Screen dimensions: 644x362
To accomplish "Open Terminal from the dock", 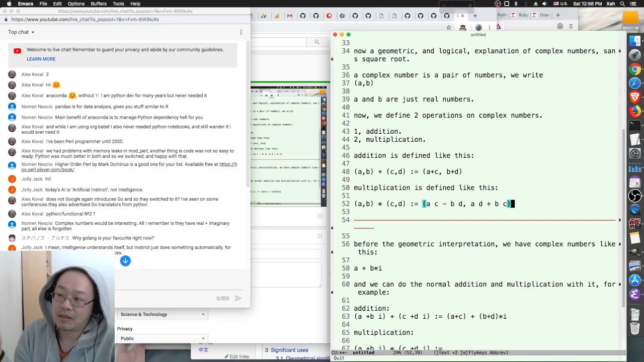I will tap(635, 125).
